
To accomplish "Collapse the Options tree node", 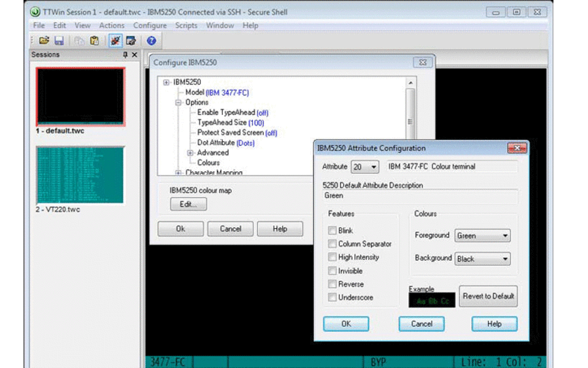I will coord(178,103).
